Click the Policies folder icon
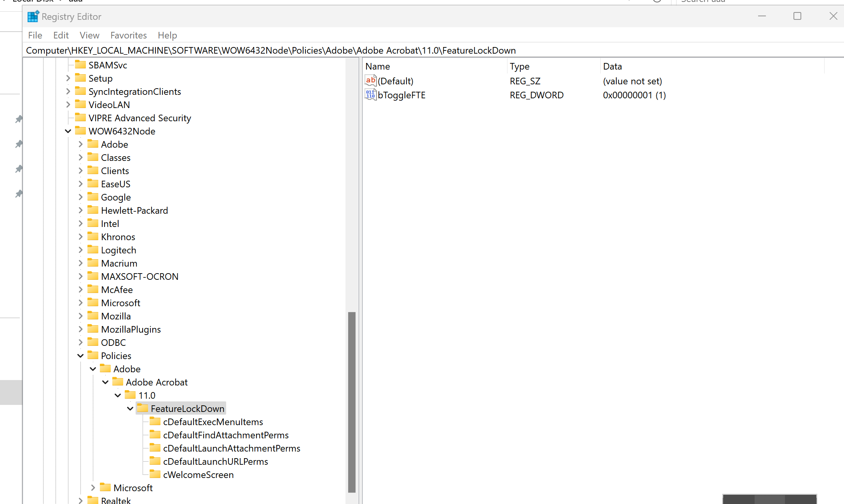The height and width of the screenshot is (504, 844). pyautogui.click(x=93, y=355)
